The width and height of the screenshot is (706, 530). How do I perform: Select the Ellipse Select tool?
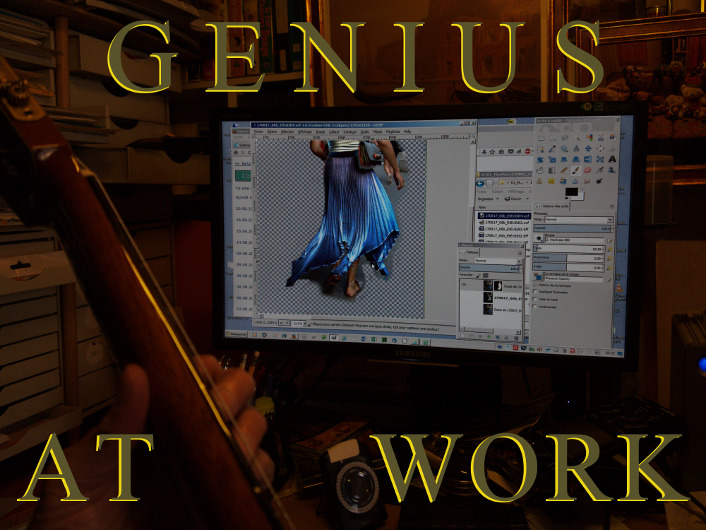click(x=553, y=138)
